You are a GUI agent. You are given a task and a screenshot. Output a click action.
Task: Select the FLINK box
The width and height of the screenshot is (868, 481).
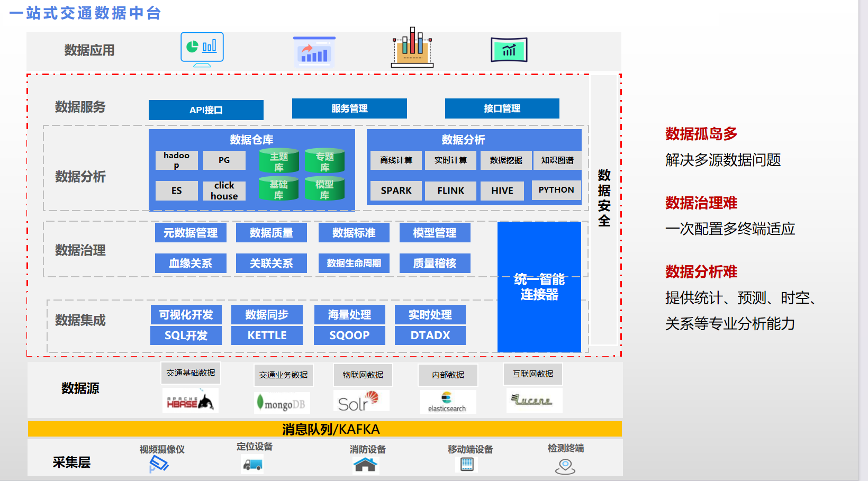pyautogui.click(x=450, y=190)
